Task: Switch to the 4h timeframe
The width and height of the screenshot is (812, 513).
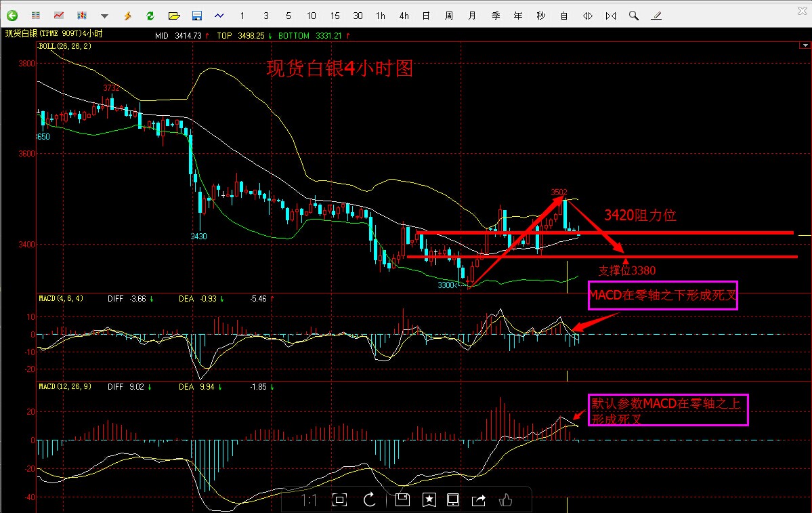Action: point(404,16)
